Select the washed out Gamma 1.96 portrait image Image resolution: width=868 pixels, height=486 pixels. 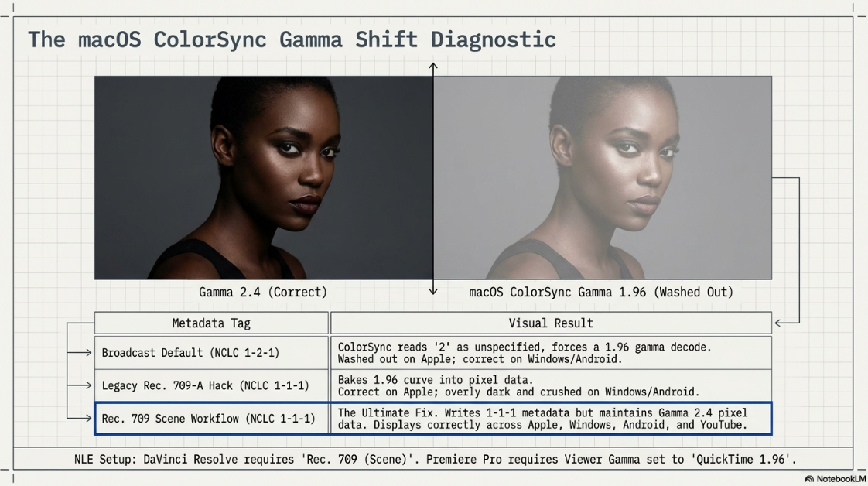click(603, 178)
